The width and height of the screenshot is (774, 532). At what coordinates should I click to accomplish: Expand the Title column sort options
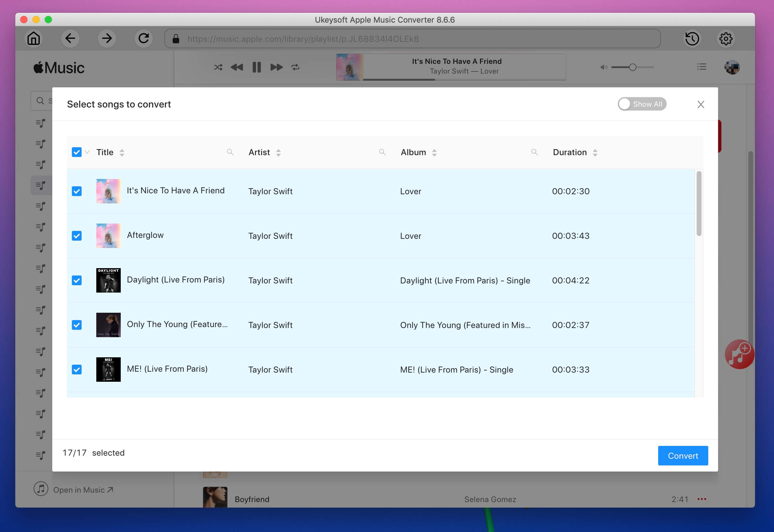point(122,153)
